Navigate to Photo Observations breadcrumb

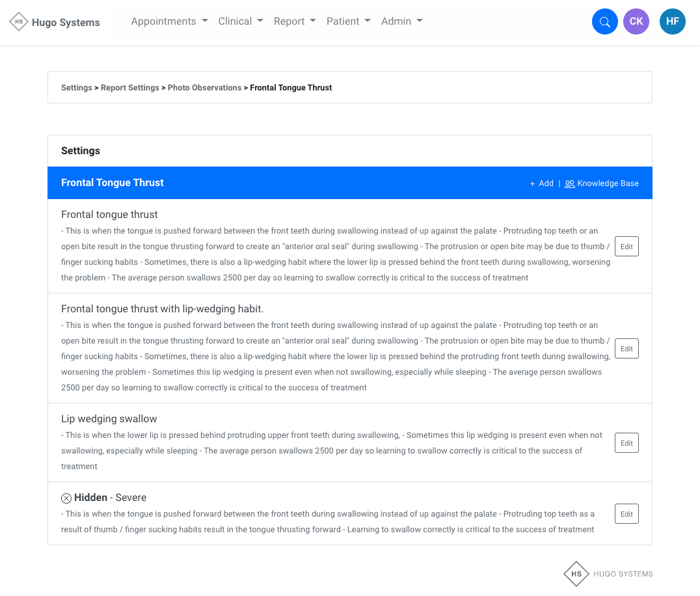point(204,88)
